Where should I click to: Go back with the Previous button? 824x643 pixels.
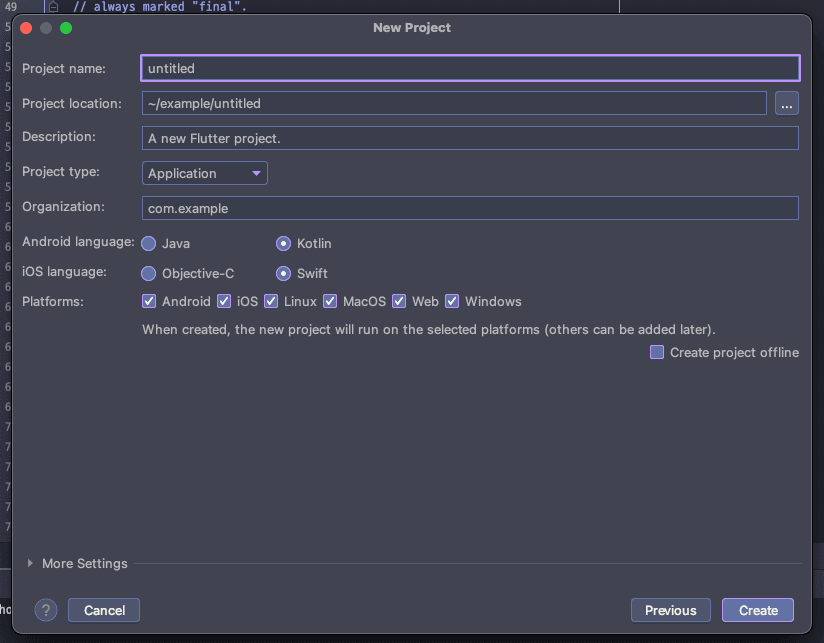pyautogui.click(x=671, y=610)
